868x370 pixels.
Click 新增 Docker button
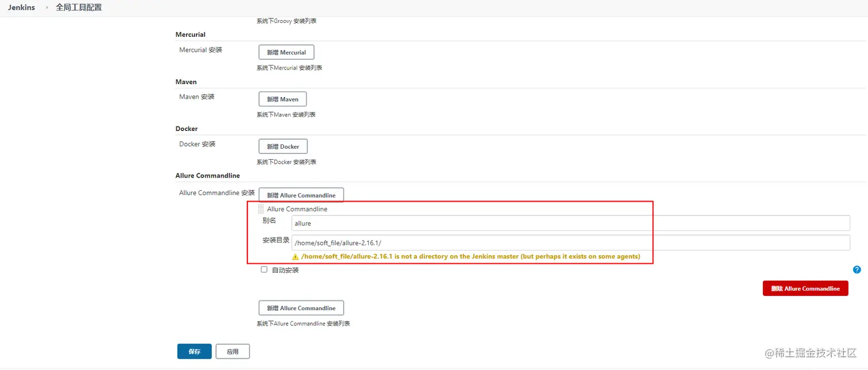click(282, 146)
